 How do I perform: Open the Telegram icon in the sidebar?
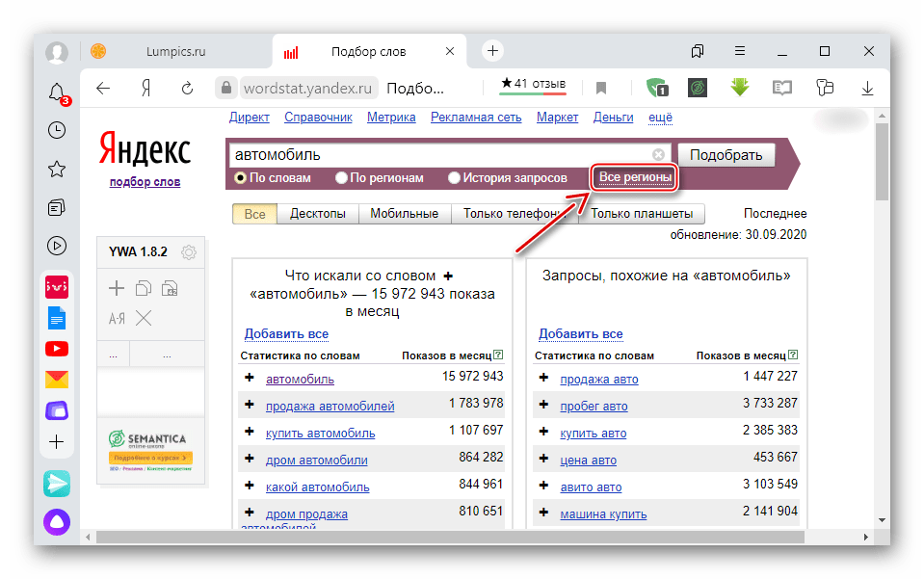pyautogui.click(x=57, y=484)
